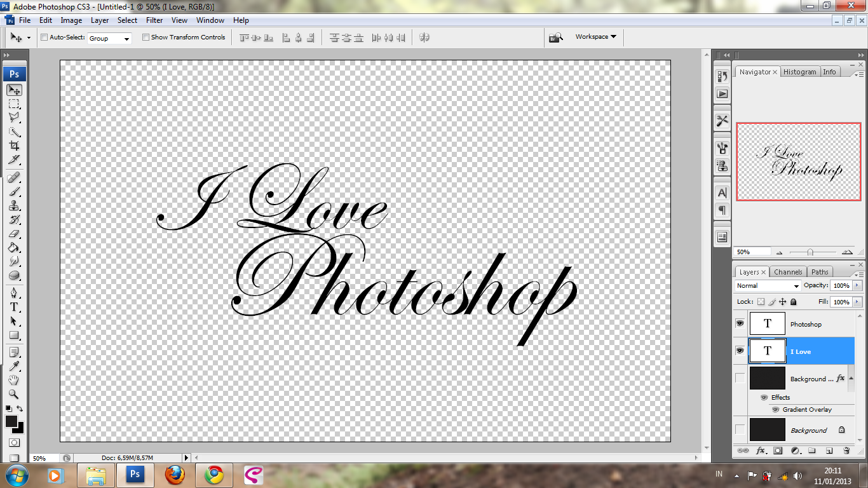Show the Background copy layer

(740, 378)
